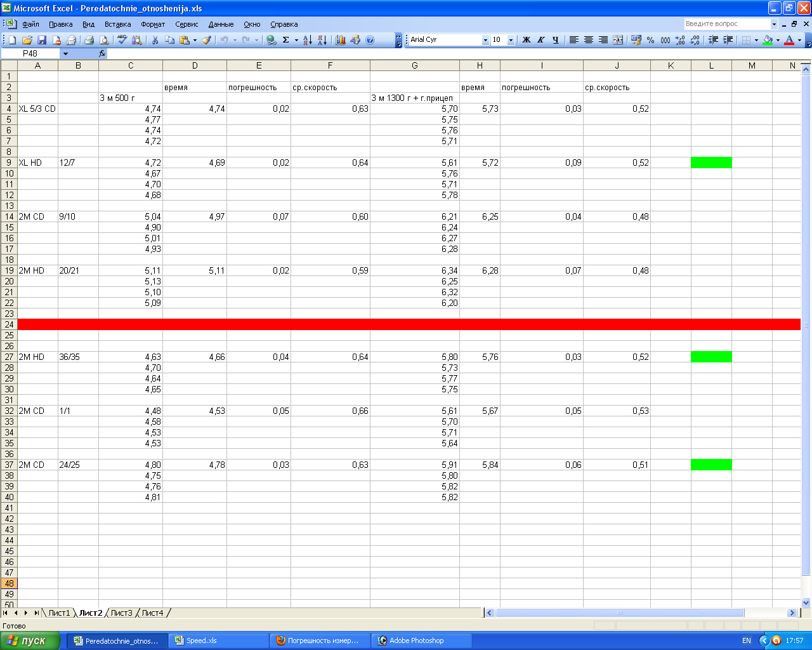
Task: Apply the green fill color
Action: pyautogui.click(x=768, y=40)
